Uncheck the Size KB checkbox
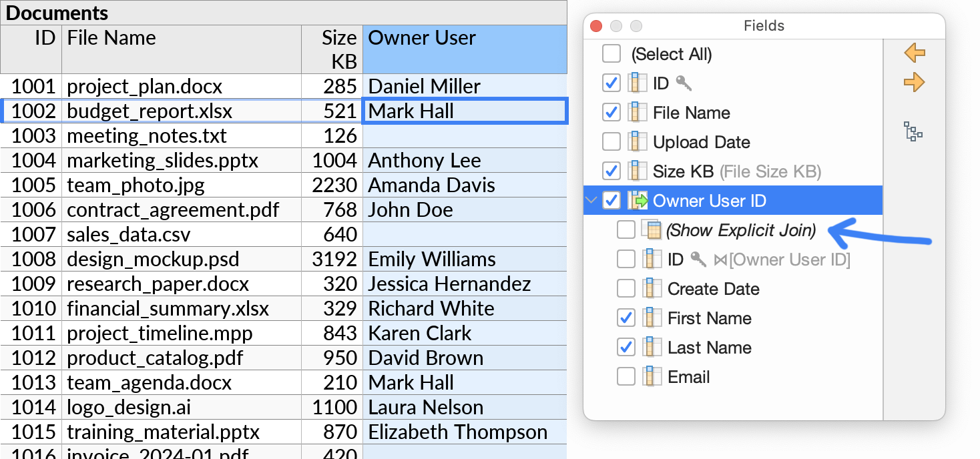The height and width of the screenshot is (459, 980). point(610,171)
